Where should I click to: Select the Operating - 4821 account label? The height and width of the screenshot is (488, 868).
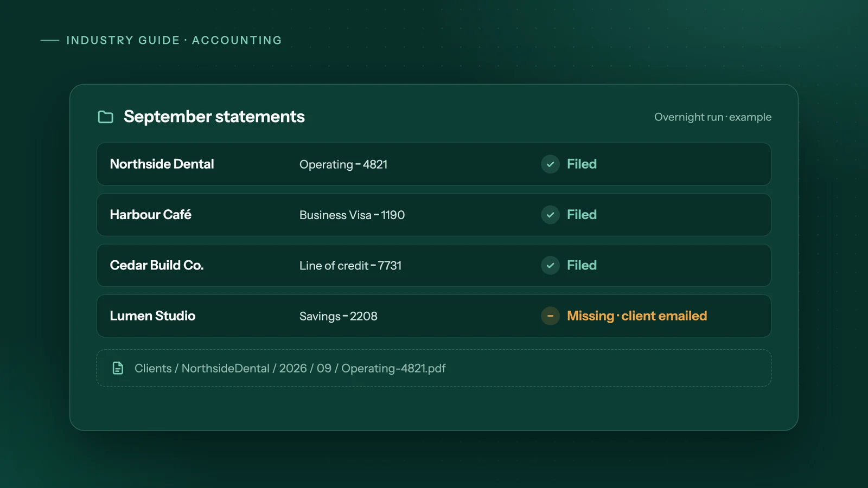[x=343, y=164]
